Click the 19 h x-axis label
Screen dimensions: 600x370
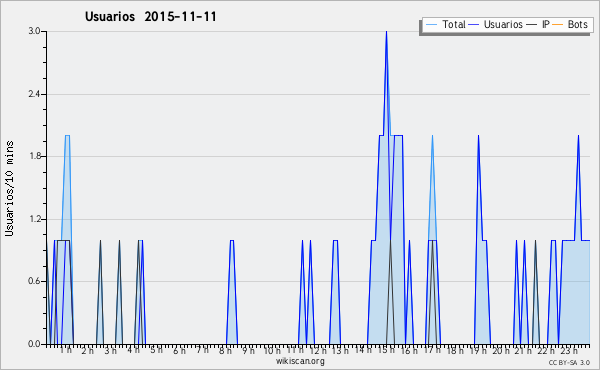click(x=478, y=350)
